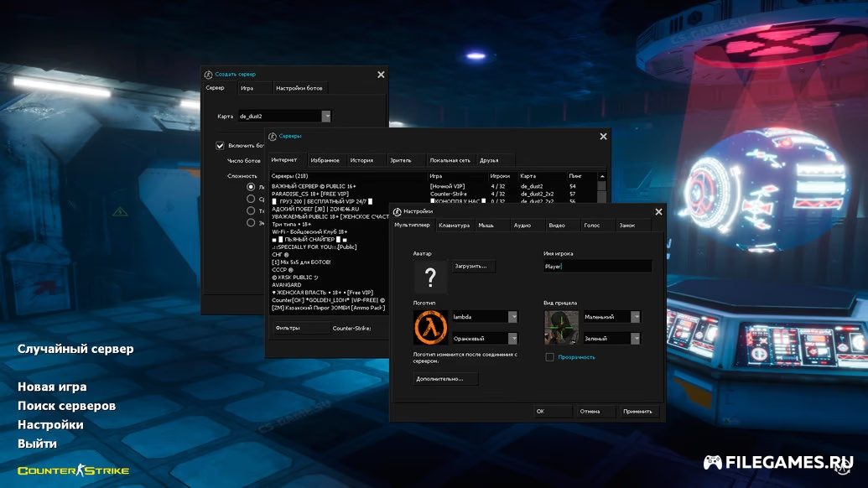Confirm settings with the OK button
Viewport: 868px width, 488px height.
coord(553,412)
